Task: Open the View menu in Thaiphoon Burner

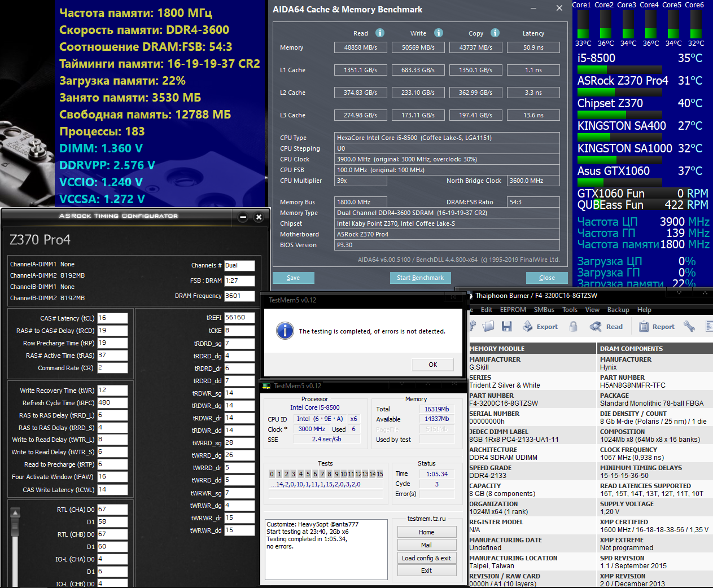Action: coord(592,310)
